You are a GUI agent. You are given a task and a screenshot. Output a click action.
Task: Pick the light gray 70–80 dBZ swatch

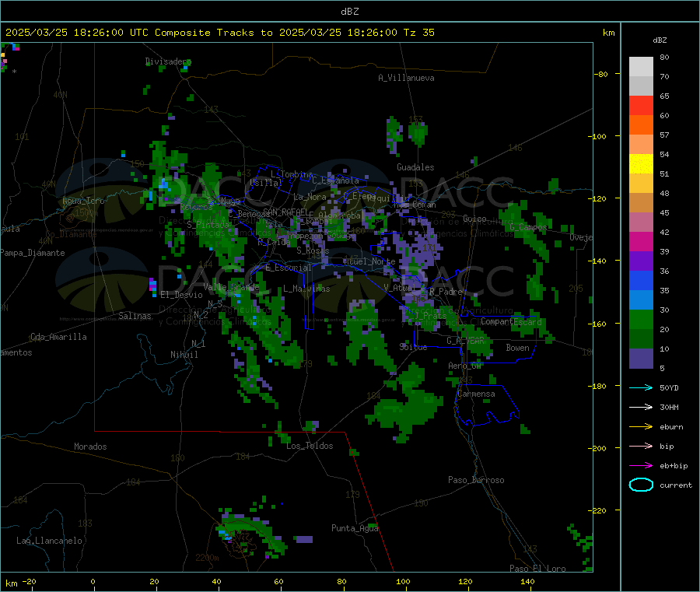tap(641, 67)
